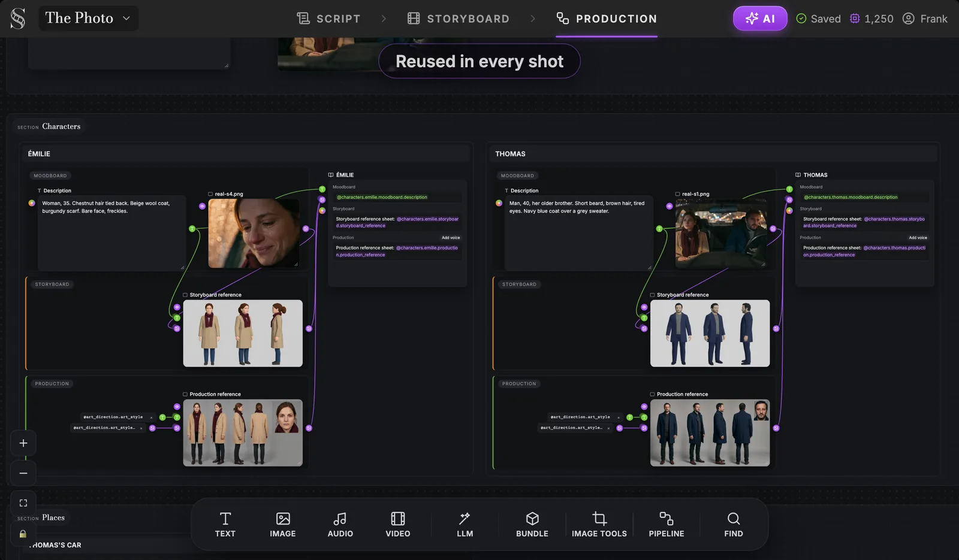This screenshot has width=959, height=560.
Task: Select Thomas's Production reference image
Action: pos(710,432)
